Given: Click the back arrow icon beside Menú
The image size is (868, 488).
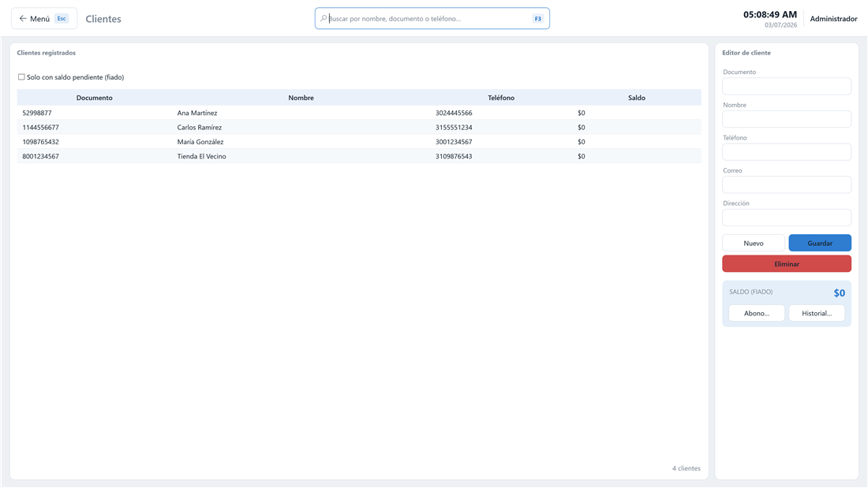Looking at the screenshot, I should click(23, 18).
